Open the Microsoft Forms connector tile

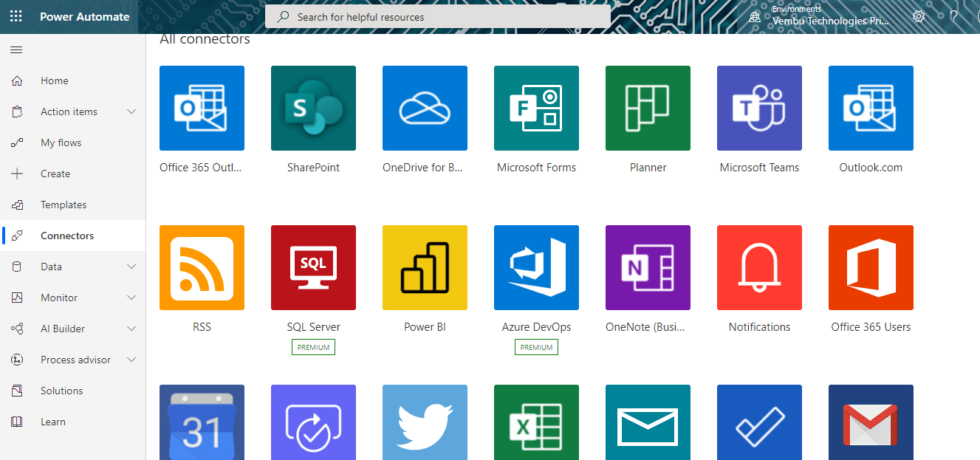coord(536,108)
